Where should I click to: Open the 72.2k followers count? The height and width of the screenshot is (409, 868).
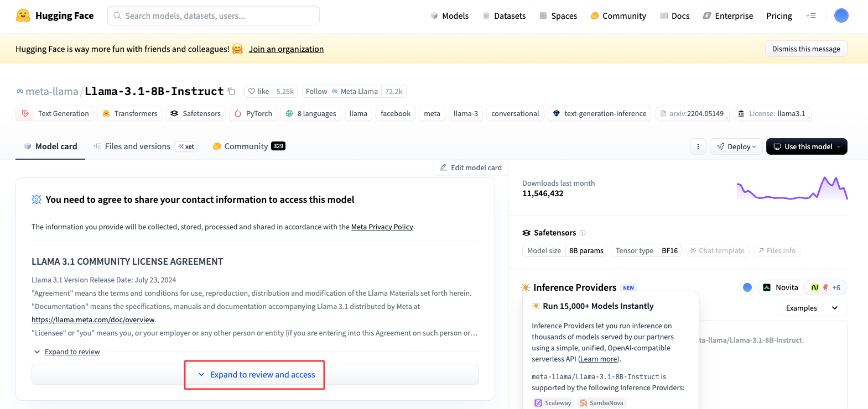[x=394, y=91]
